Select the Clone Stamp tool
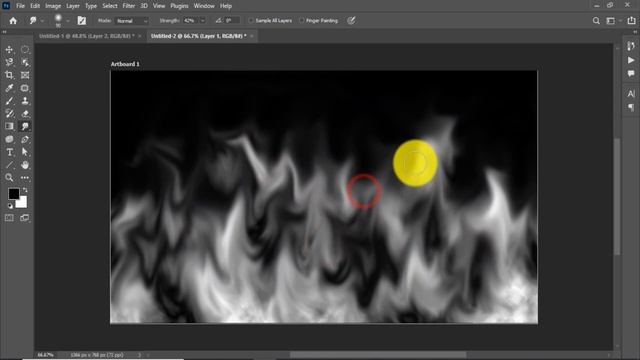Viewport: 640px width, 360px height. 25,101
